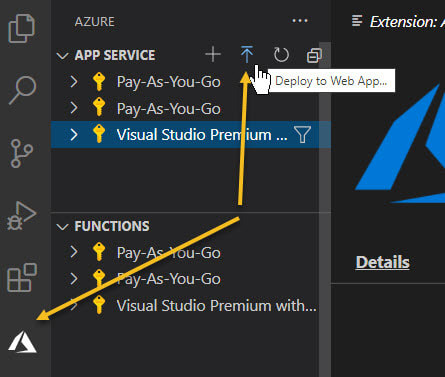Click the Deploy to Web App icon
This screenshot has width=445, height=377.
tap(247, 55)
